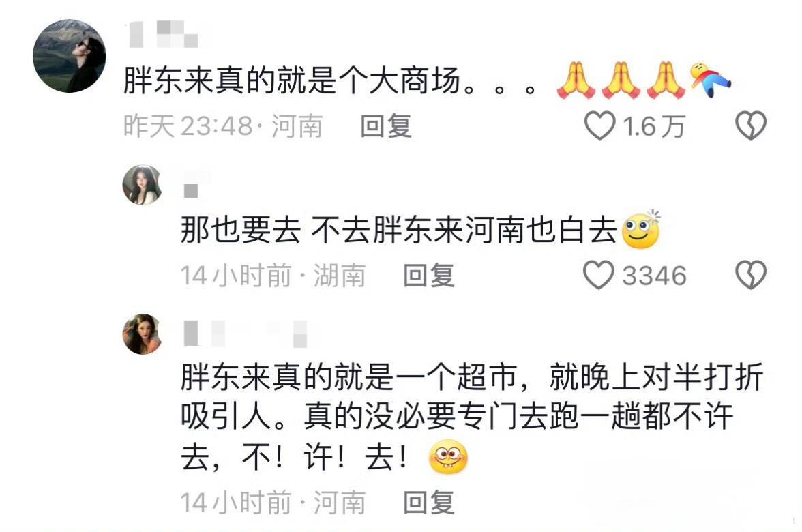The image size is (802, 532).
Task: Tap the 3346 like count
Action: pos(654,276)
